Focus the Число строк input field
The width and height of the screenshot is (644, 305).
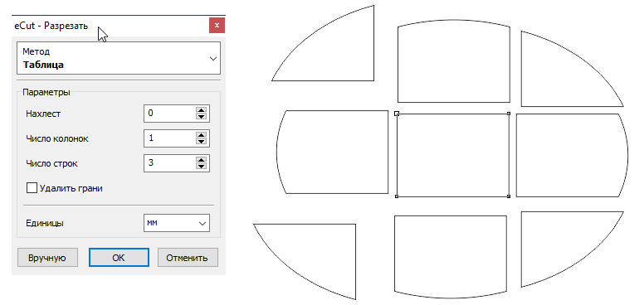click(x=170, y=162)
